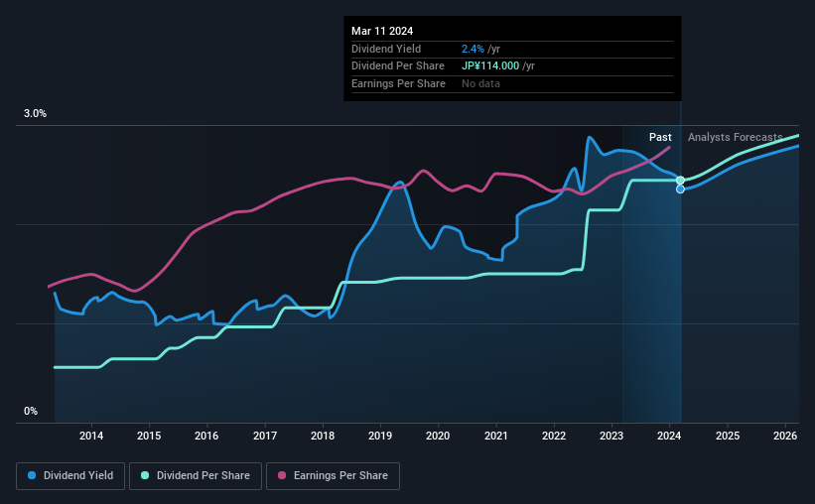Click the 2023 x-axis year label
The width and height of the screenshot is (815, 504).
[x=611, y=436]
